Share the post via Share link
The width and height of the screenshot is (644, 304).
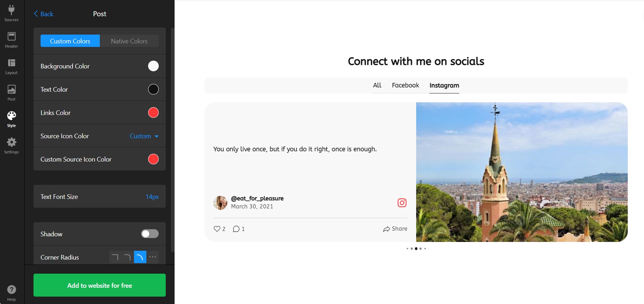coord(395,229)
